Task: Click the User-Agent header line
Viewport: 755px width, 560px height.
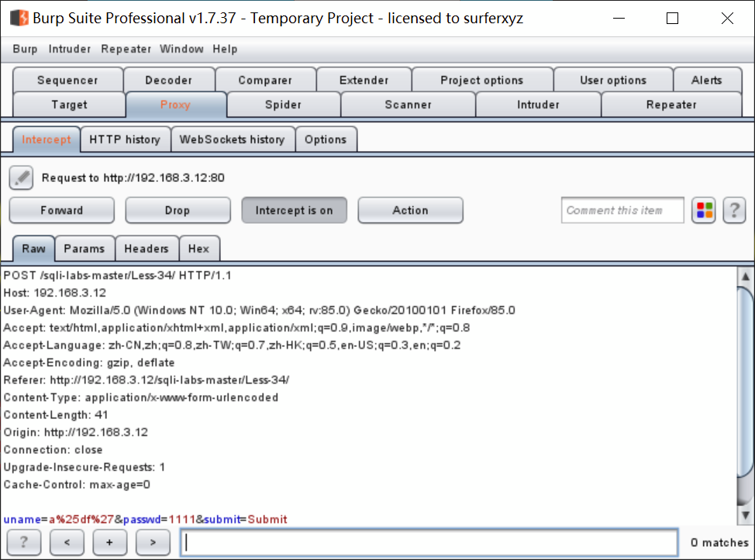Action: 259,311
